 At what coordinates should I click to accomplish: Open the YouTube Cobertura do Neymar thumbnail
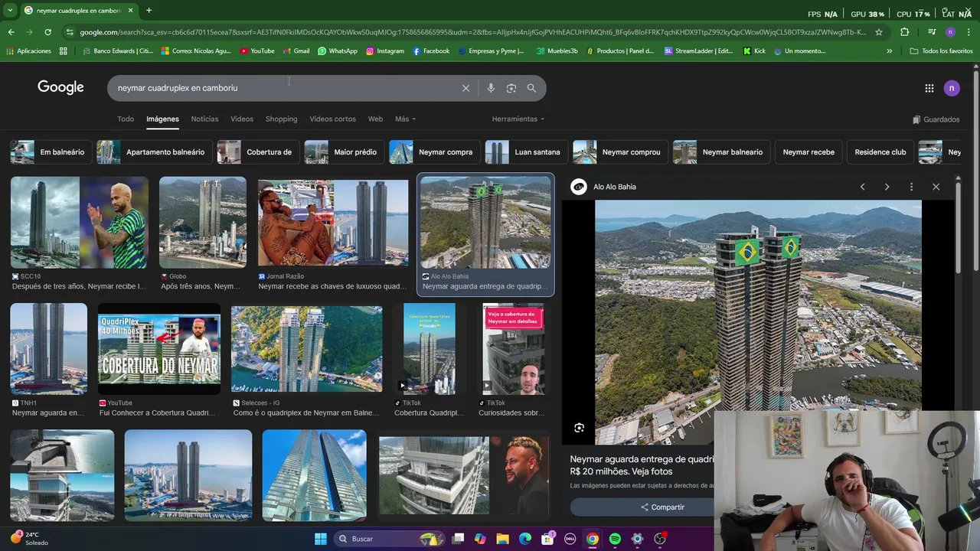pyautogui.click(x=159, y=349)
